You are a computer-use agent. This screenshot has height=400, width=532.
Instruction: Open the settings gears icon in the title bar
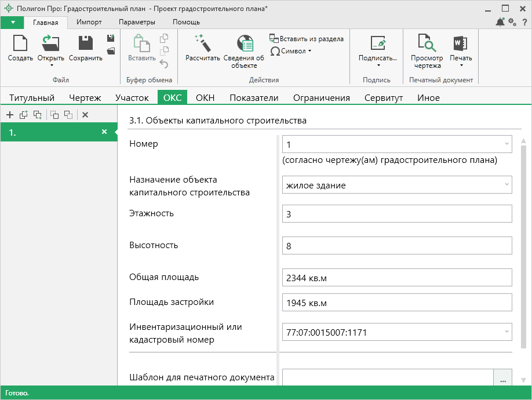(x=512, y=22)
